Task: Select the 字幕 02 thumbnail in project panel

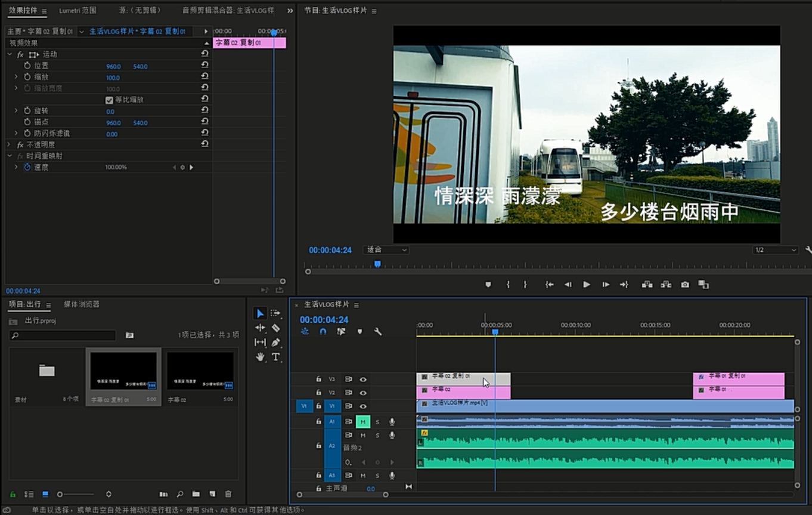Action: (200, 372)
